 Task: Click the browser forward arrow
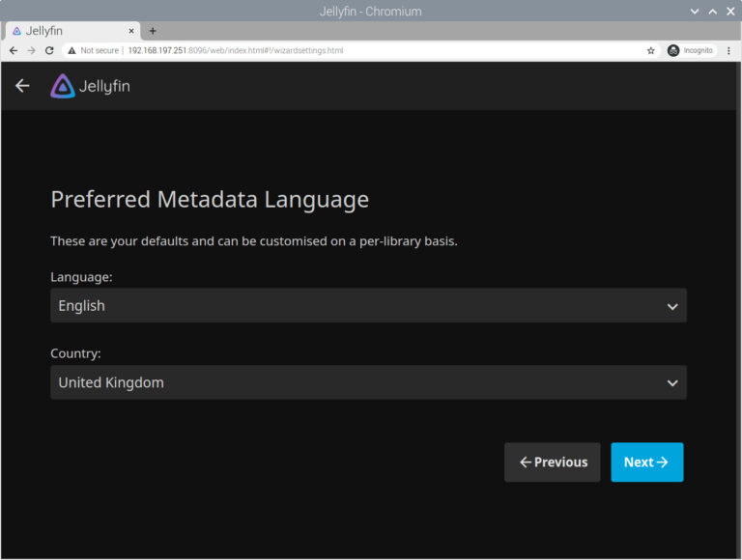coord(31,50)
